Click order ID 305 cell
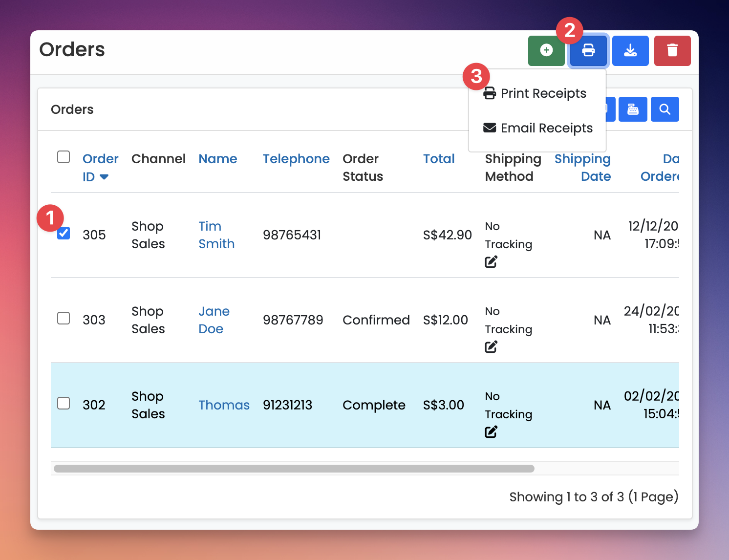This screenshot has width=729, height=560. click(94, 235)
